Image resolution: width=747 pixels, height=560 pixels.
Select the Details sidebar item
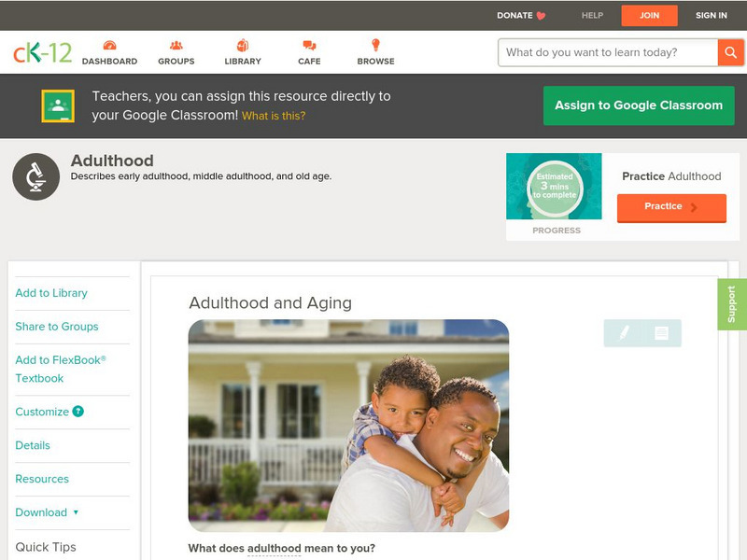click(x=33, y=445)
